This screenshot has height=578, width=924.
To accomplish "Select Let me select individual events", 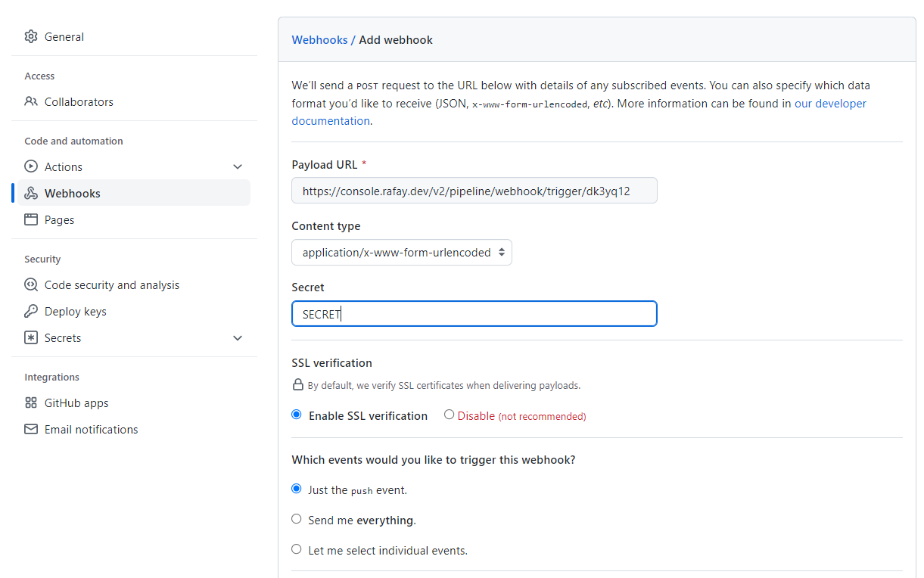I will (297, 549).
